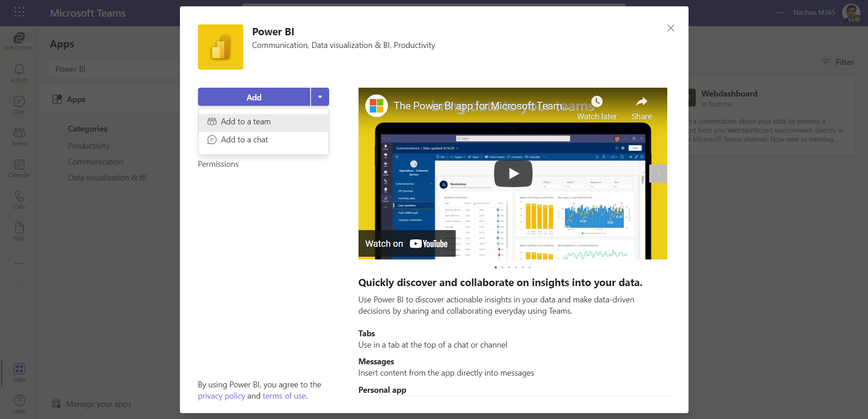
Task: Play the Power BI YouTube video
Action: point(513,174)
